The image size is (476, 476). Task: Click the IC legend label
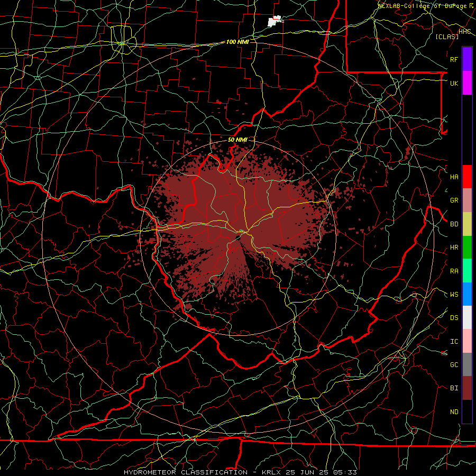pyautogui.click(x=454, y=342)
